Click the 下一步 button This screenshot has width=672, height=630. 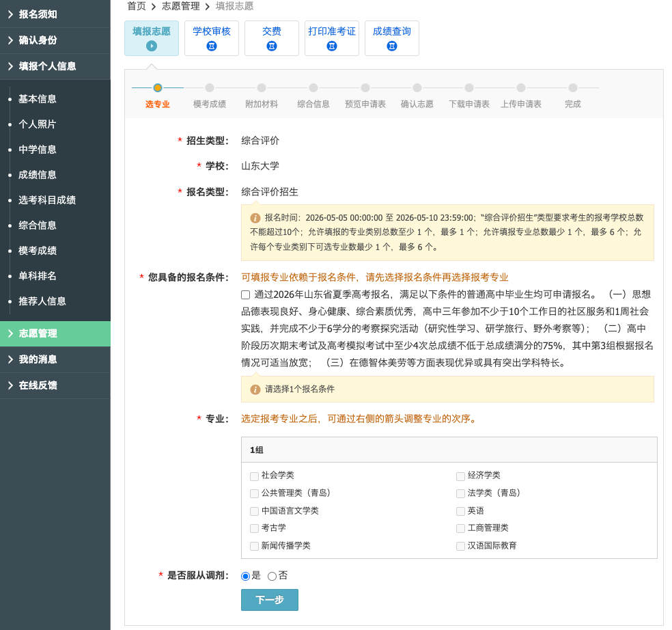tap(270, 600)
